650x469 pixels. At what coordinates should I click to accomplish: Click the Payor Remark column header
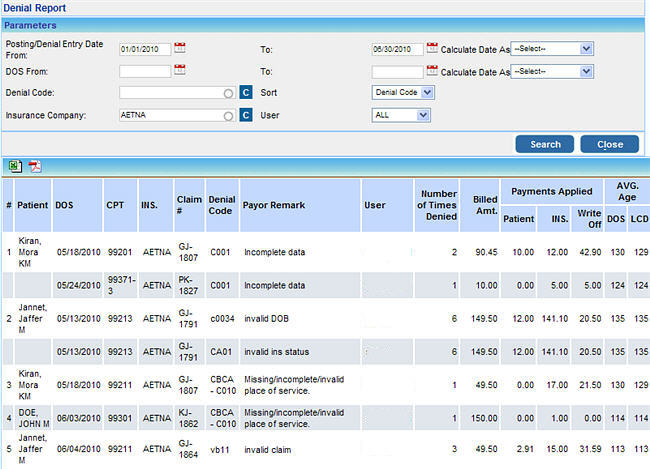coord(273,205)
